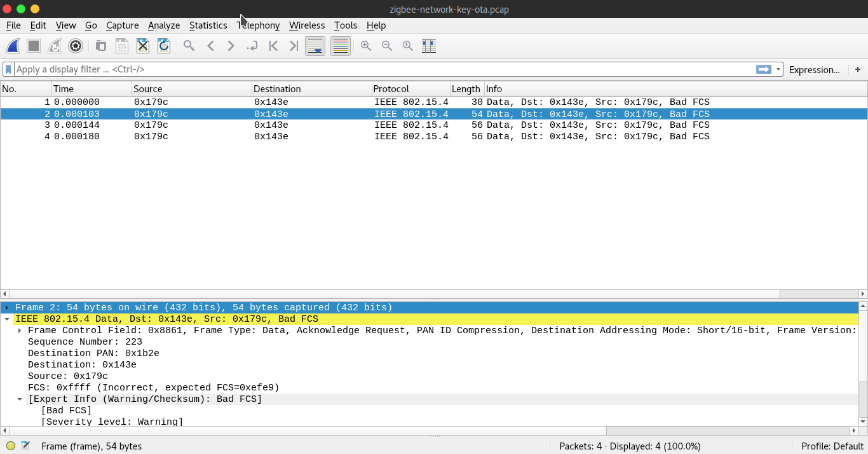Open display filter history dropdown
This screenshot has width=868, height=454.
tap(778, 69)
